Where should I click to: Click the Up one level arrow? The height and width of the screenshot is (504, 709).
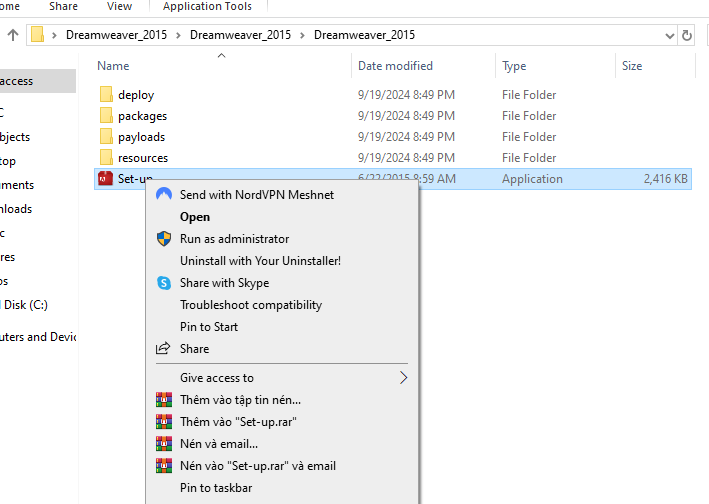pos(13,35)
